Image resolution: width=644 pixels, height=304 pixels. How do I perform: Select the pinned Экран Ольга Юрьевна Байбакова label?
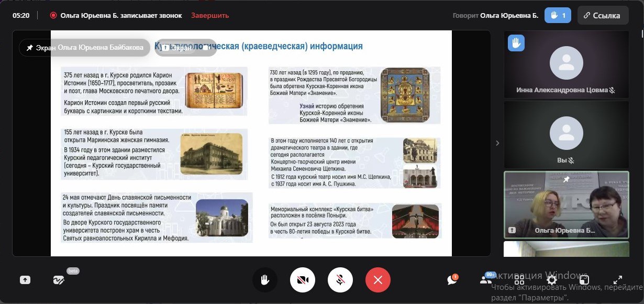[84, 48]
